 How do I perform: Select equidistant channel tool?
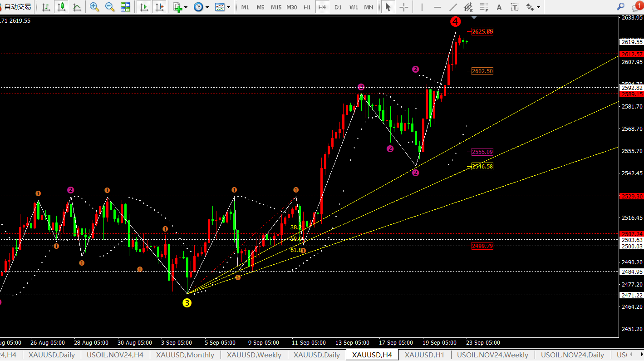tap(468, 7)
